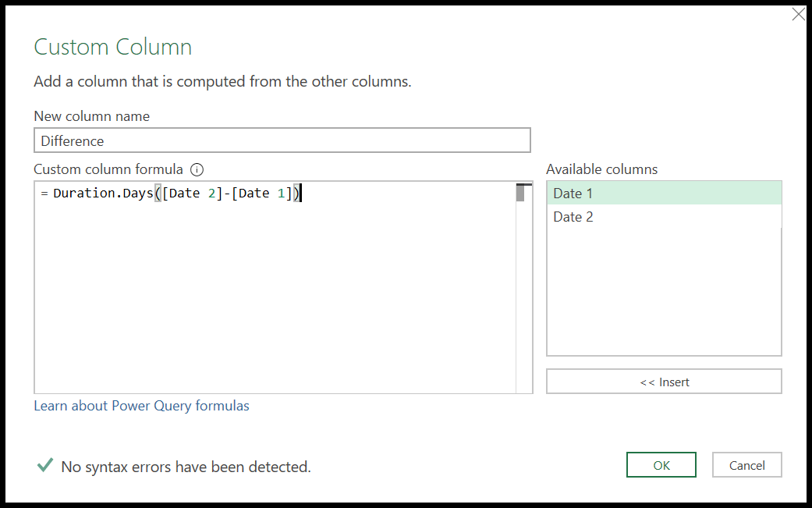Click the X to dismiss the dialog
Viewport: 812px width, 508px height.
[798, 14]
